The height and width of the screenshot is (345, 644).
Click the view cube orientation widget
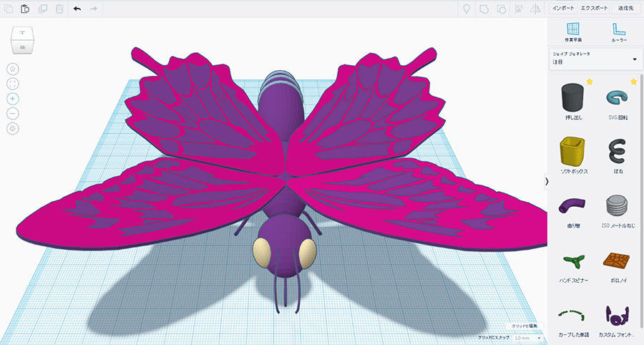(x=22, y=40)
